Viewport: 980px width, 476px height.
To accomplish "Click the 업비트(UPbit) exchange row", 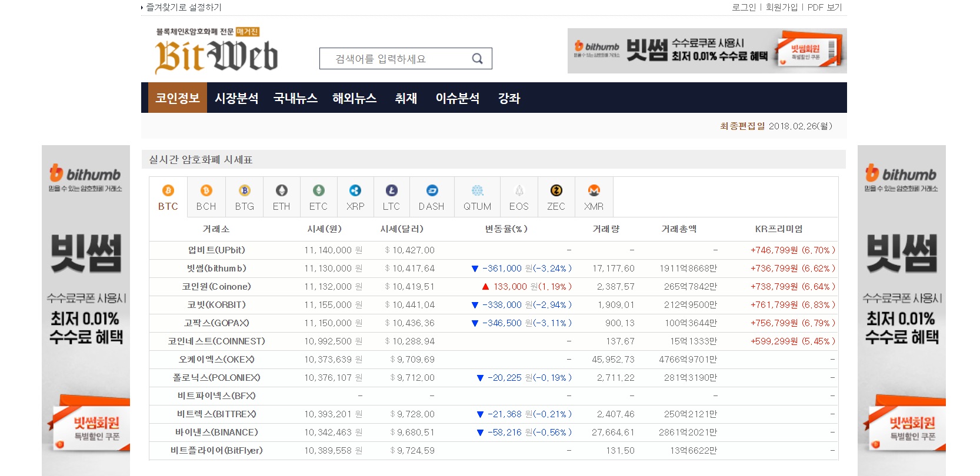I will [494, 250].
